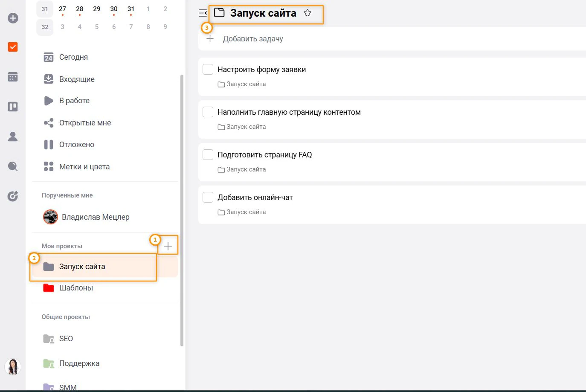This screenshot has height=392, width=586.
Task: Open the goals target icon in left rail
Action: click(x=13, y=196)
